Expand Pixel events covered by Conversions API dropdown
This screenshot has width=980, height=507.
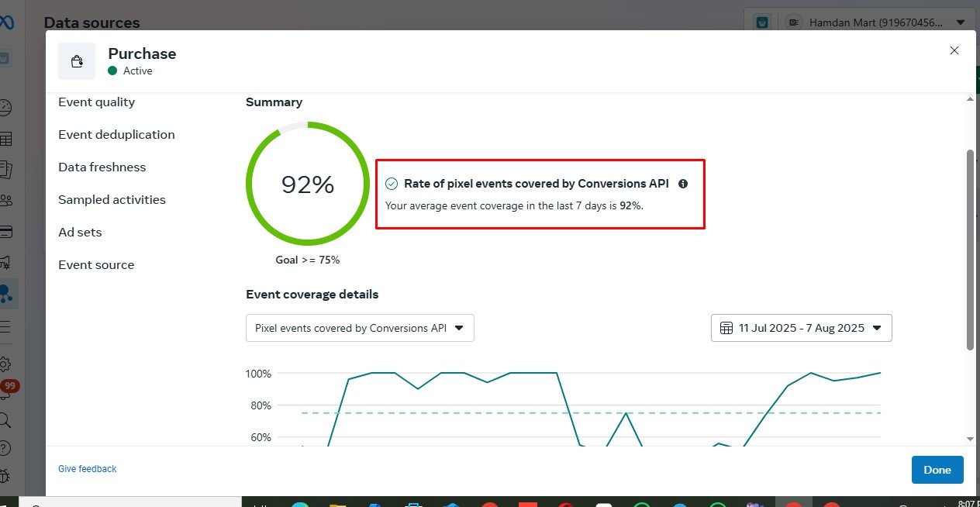pyautogui.click(x=360, y=328)
